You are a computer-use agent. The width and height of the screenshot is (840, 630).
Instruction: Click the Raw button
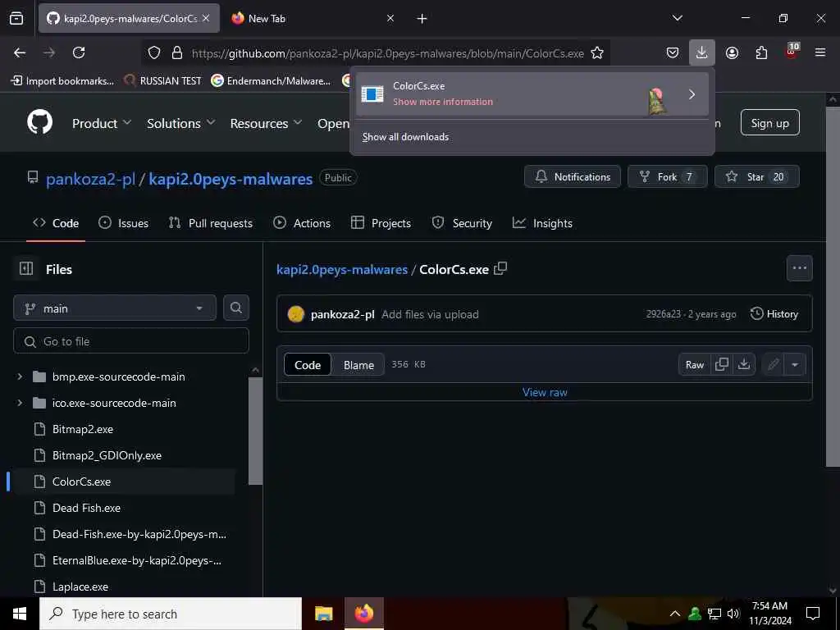pyautogui.click(x=694, y=364)
